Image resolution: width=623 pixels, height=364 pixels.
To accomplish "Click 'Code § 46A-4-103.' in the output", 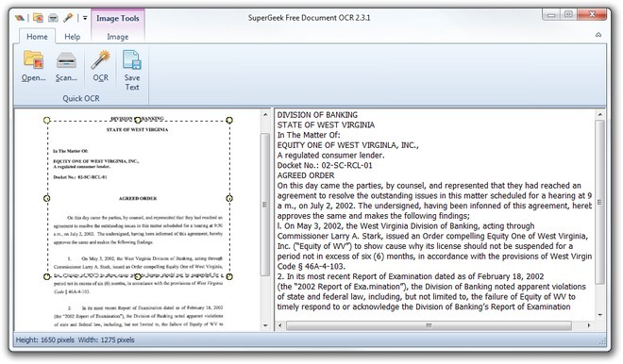I will [311, 266].
